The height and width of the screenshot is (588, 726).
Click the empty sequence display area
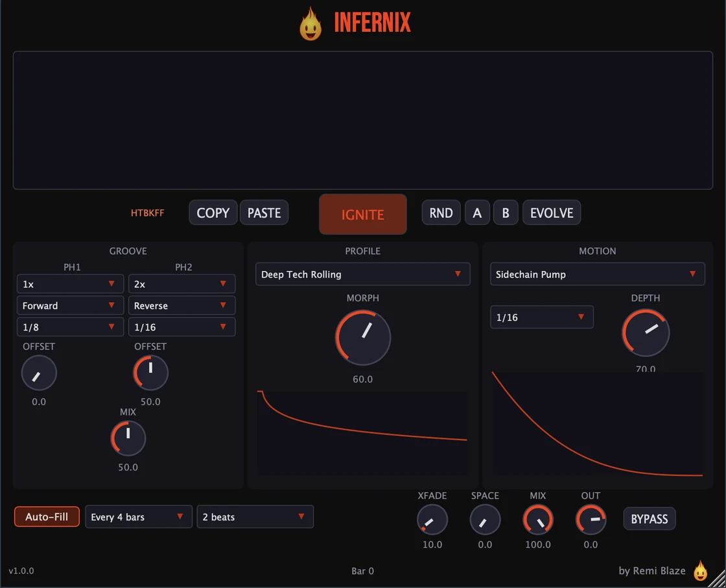tap(362, 121)
